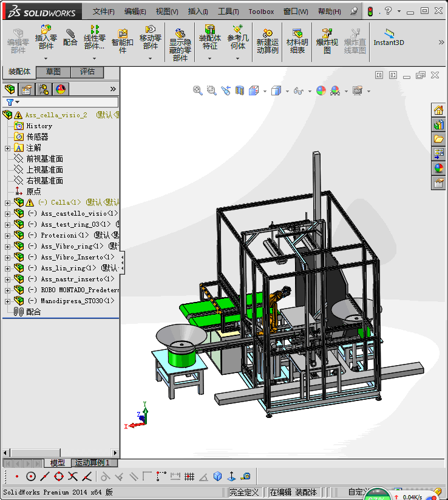448x500 pixels.
Task: Click the Linear Component Pattern (线性零部件) tool
Action: 94,37
